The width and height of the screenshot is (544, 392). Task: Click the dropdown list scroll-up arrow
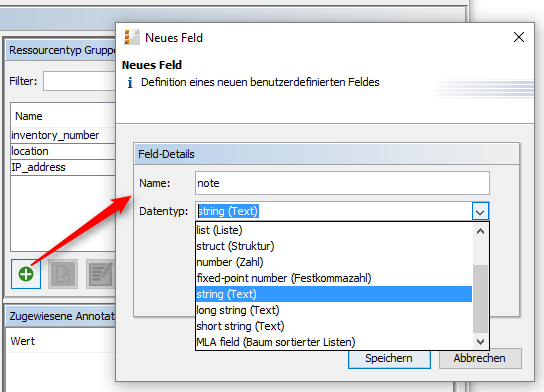click(481, 231)
